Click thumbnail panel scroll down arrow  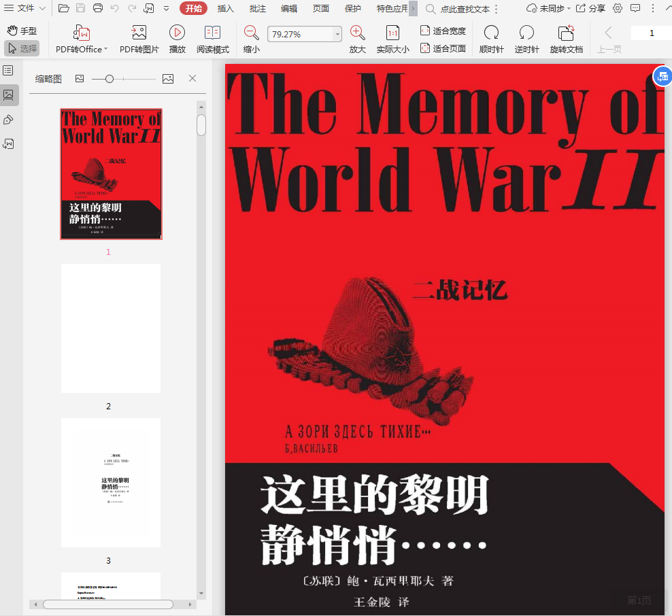pyautogui.click(x=201, y=594)
